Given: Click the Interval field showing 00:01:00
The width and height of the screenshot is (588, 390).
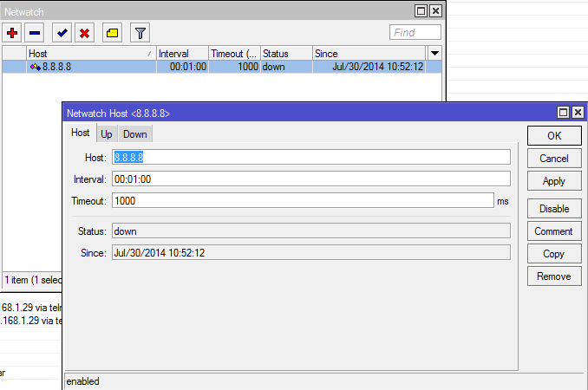Looking at the screenshot, I should point(311,179).
